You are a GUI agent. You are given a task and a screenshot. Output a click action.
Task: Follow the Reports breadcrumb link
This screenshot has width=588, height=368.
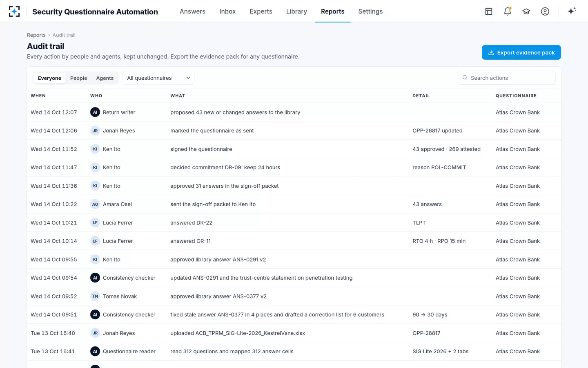[36, 35]
